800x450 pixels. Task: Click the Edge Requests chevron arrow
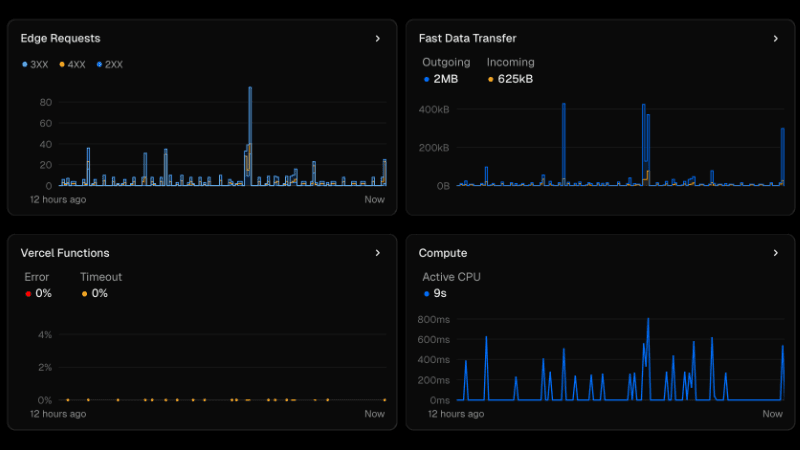click(x=377, y=39)
